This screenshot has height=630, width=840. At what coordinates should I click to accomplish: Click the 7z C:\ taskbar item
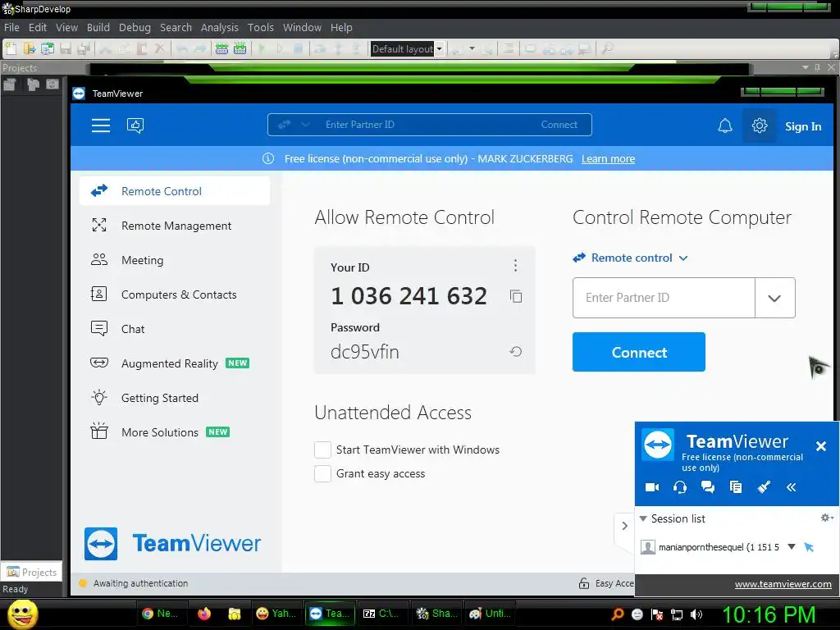[x=381, y=614]
